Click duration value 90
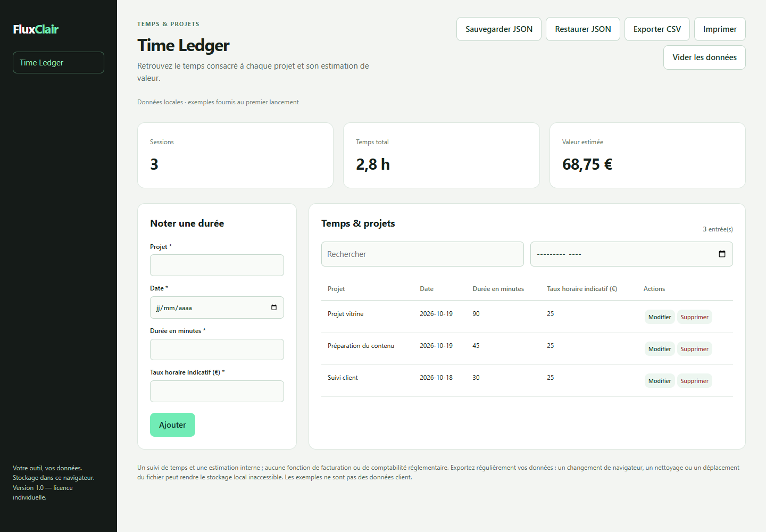766x532 pixels. pos(476,314)
